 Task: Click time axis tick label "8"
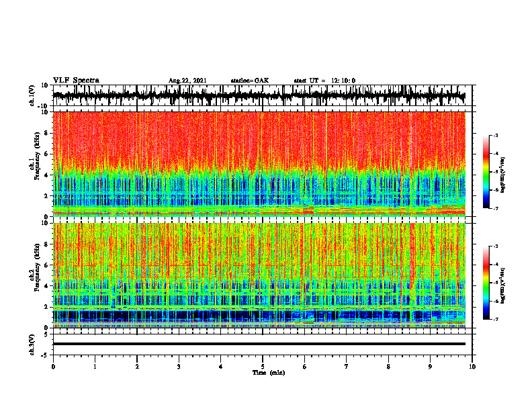tap(388, 367)
